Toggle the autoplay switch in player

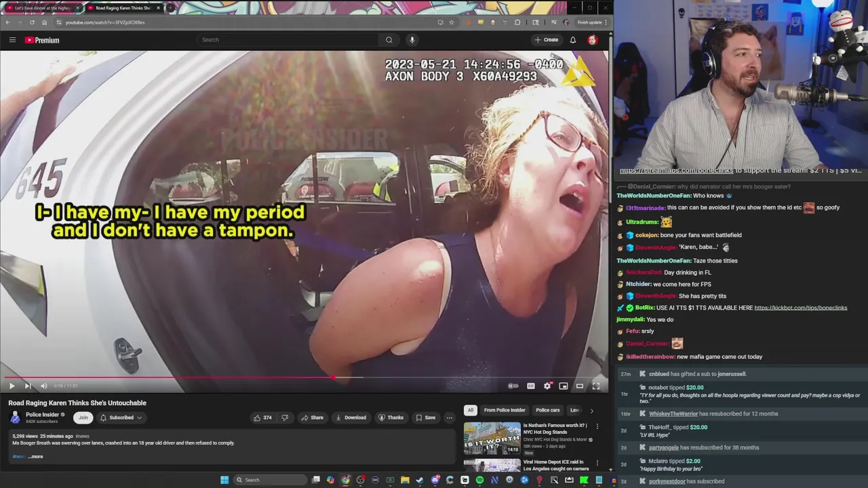513,386
